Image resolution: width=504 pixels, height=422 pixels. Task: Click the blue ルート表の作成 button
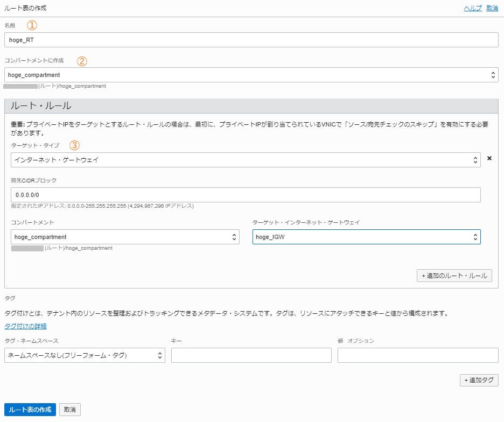tap(30, 410)
